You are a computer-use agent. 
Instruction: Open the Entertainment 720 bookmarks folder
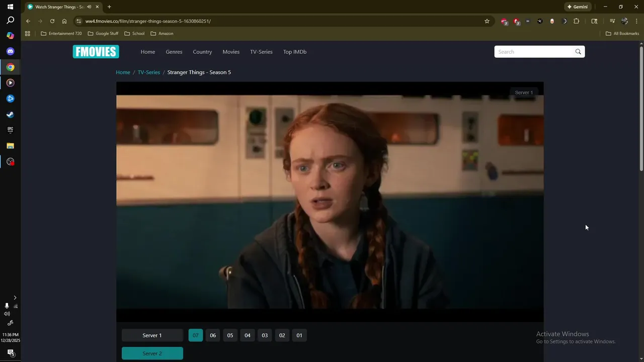pos(61,34)
